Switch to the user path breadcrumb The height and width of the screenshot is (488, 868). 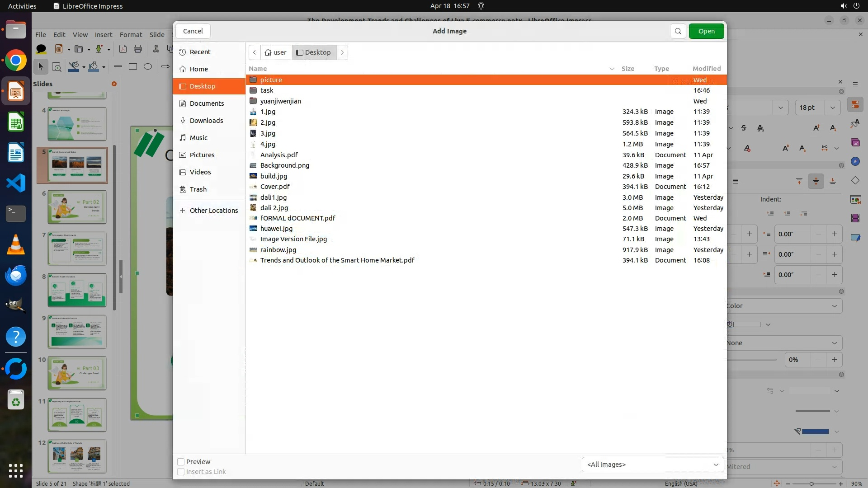coord(276,52)
